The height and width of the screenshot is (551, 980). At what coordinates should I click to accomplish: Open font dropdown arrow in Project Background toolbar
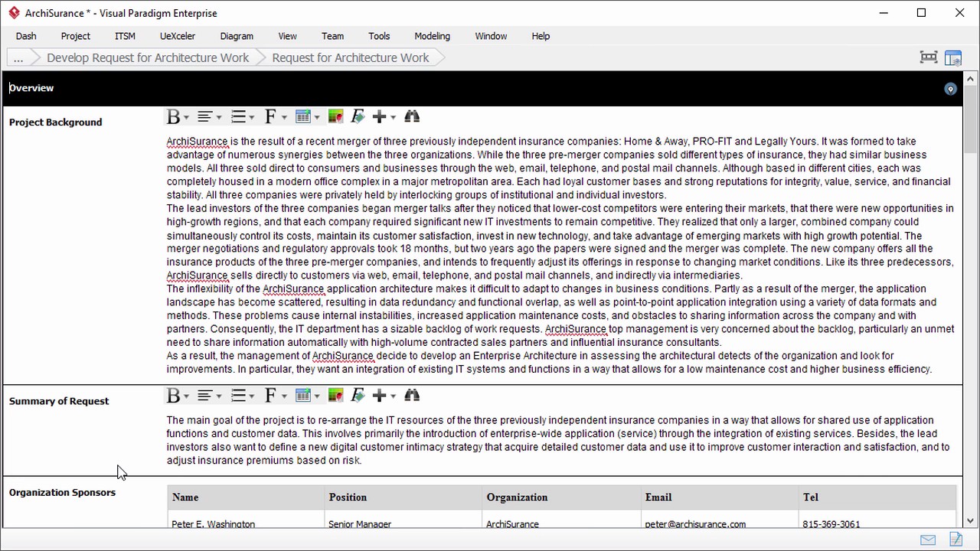coord(284,118)
